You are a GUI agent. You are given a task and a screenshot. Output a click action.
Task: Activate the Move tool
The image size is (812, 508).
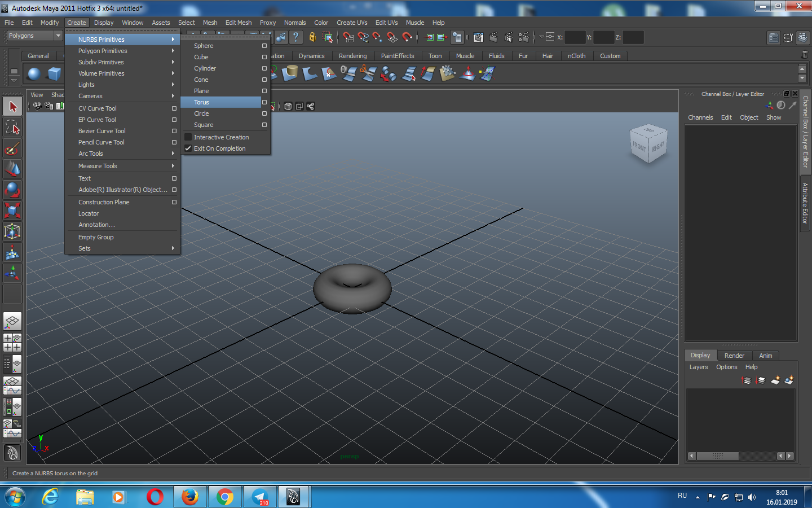(x=12, y=169)
